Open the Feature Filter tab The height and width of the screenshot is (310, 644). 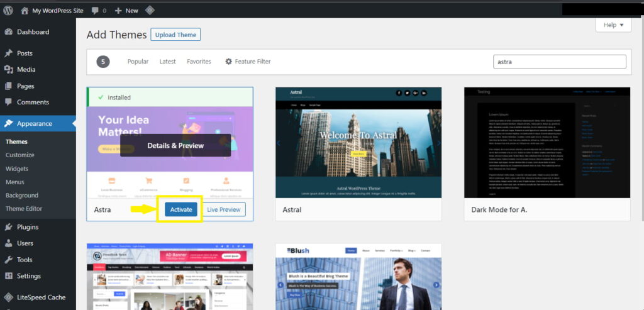pyautogui.click(x=248, y=62)
